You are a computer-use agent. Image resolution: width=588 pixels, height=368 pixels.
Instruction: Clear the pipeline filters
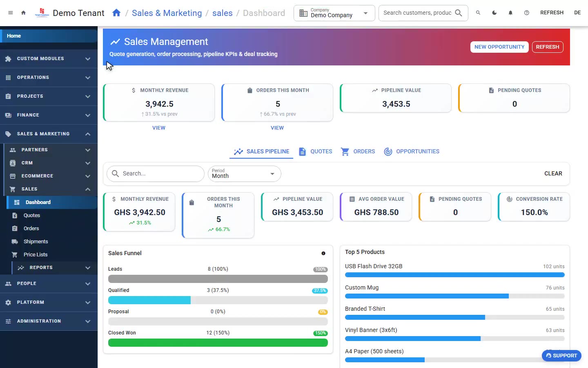[553, 174]
